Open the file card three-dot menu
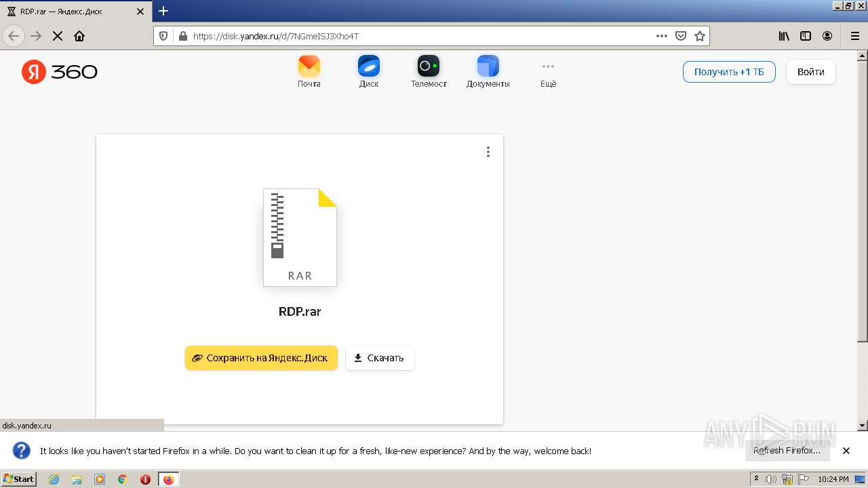The height and width of the screenshot is (488, 868). click(488, 152)
